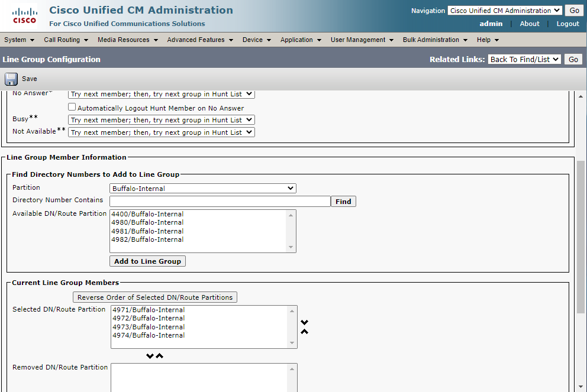The height and width of the screenshot is (392, 587).
Task: Click page scrollbar up arrow
Action: coord(580,96)
